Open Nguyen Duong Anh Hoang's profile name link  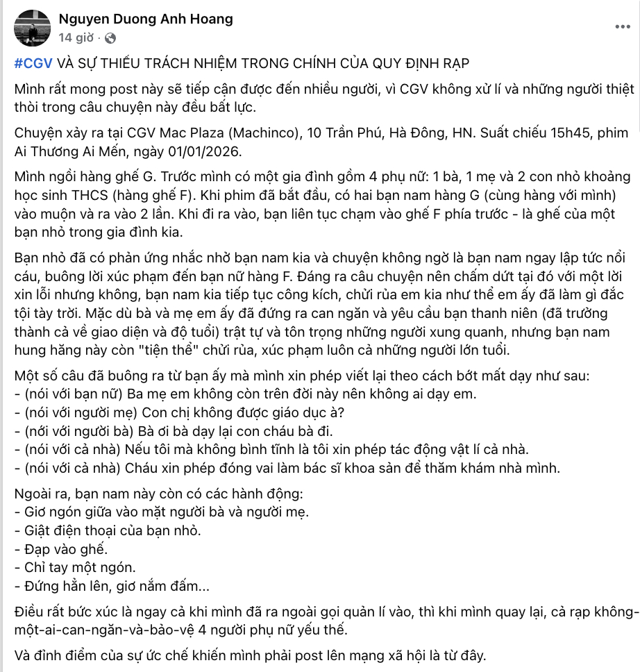coord(146,19)
